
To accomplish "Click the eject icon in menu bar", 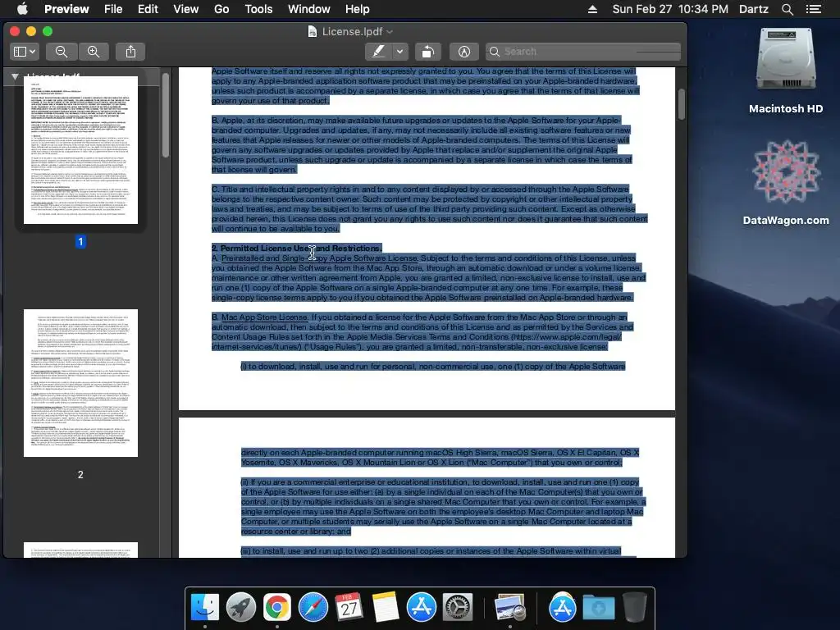I will tap(592, 9).
